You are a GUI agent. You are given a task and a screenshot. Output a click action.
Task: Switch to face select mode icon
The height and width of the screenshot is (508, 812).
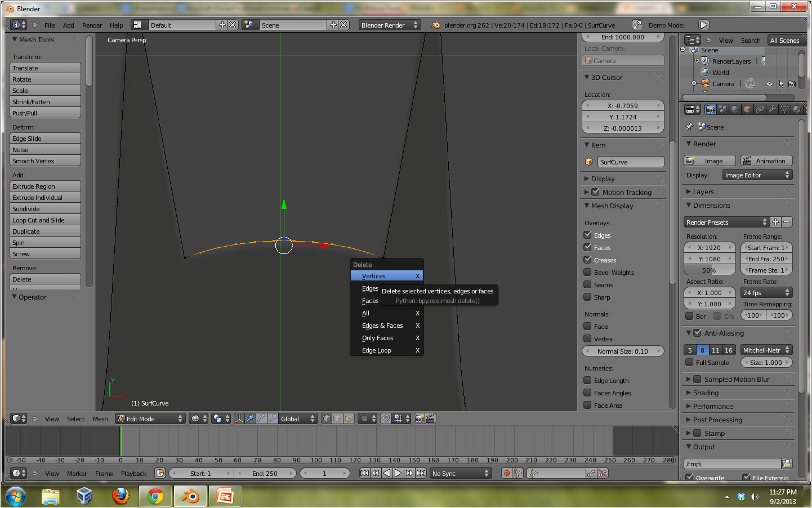349,418
